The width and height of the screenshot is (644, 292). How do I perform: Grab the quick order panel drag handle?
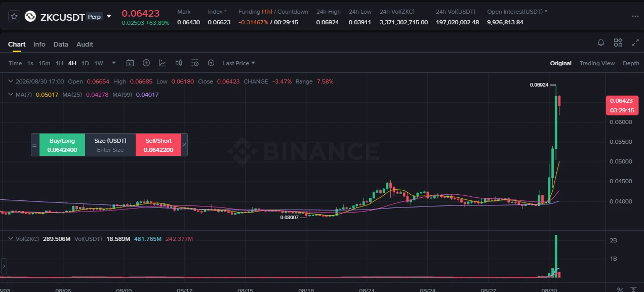click(x=35, y=145)
